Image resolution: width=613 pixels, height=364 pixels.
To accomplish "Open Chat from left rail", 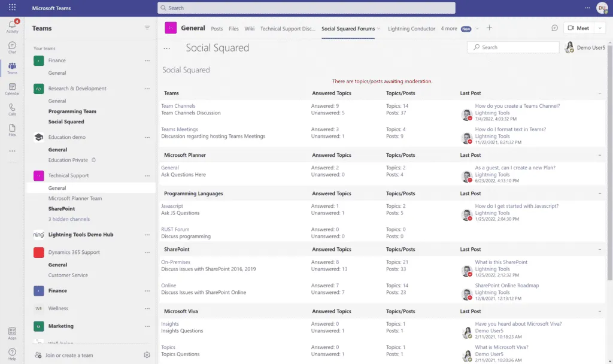I will 12,47.
